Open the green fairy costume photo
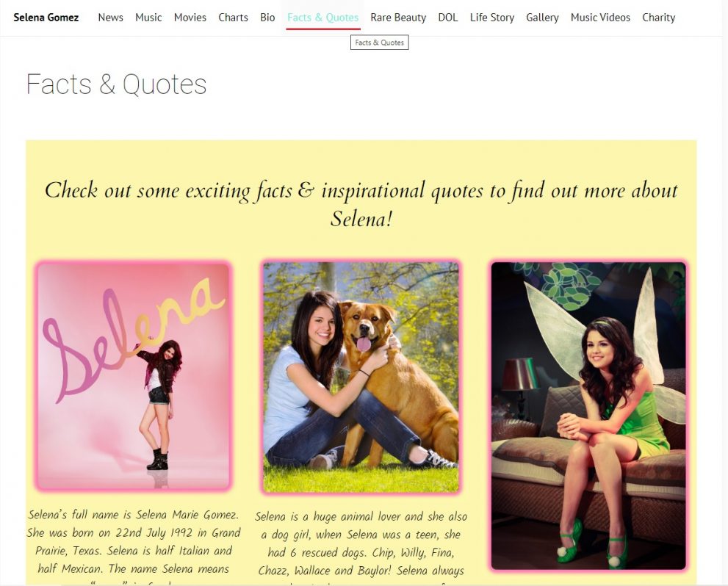 tap(588, 416)
